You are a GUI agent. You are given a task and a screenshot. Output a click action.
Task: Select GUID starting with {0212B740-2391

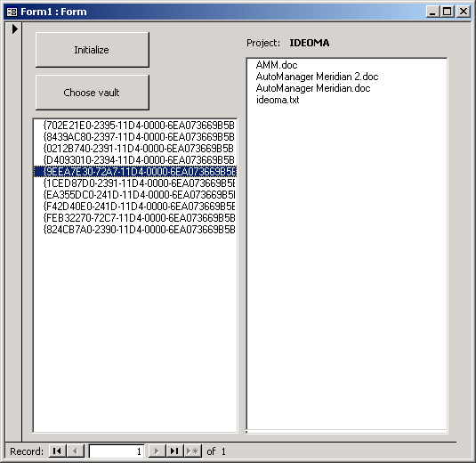[x=135, y=149]
